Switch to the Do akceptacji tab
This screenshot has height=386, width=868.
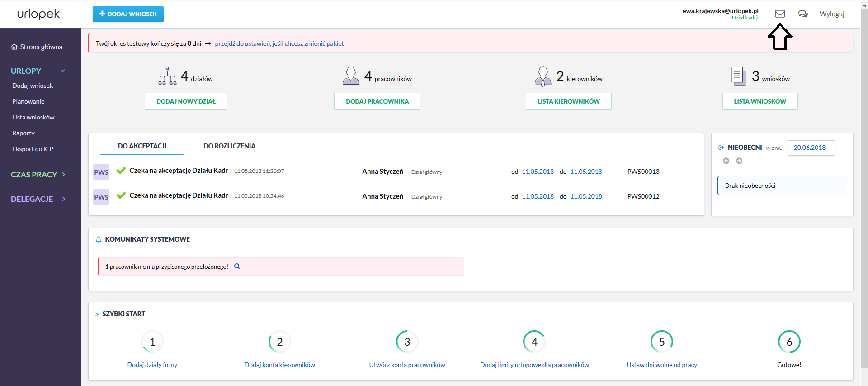point(142,146)
